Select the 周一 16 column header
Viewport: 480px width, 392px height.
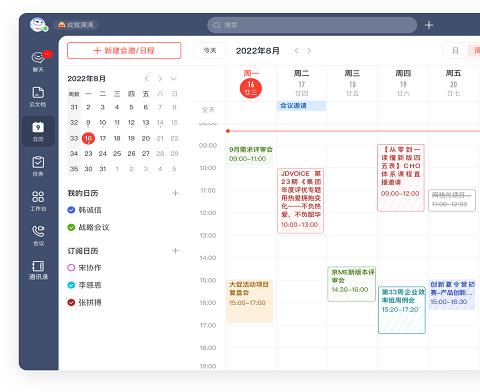click(x=251, y=83)
